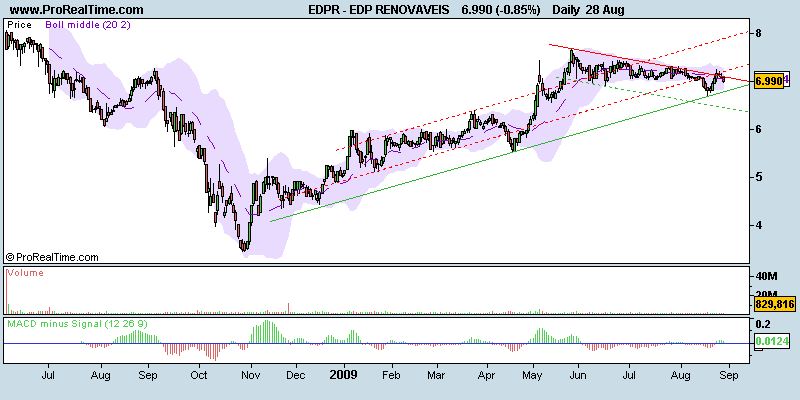Click the 0.2 MACD axis label
This screenshot has height=400, width=800.
pos(763,324)
